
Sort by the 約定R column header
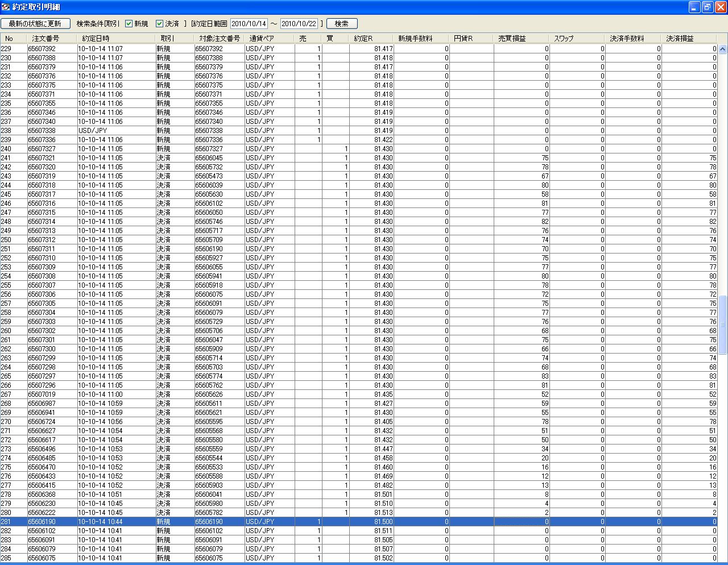click(x=371, y=39)
